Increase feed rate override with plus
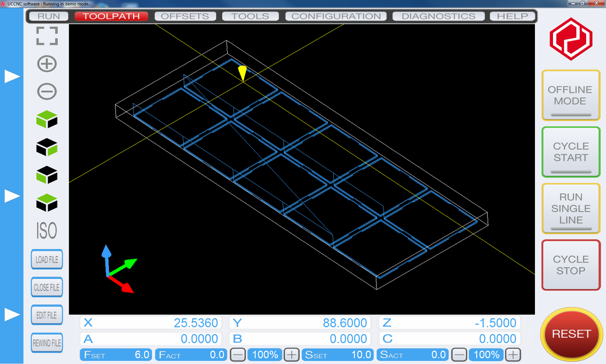Viewport: 606px width, 364px height. (292, 355)
